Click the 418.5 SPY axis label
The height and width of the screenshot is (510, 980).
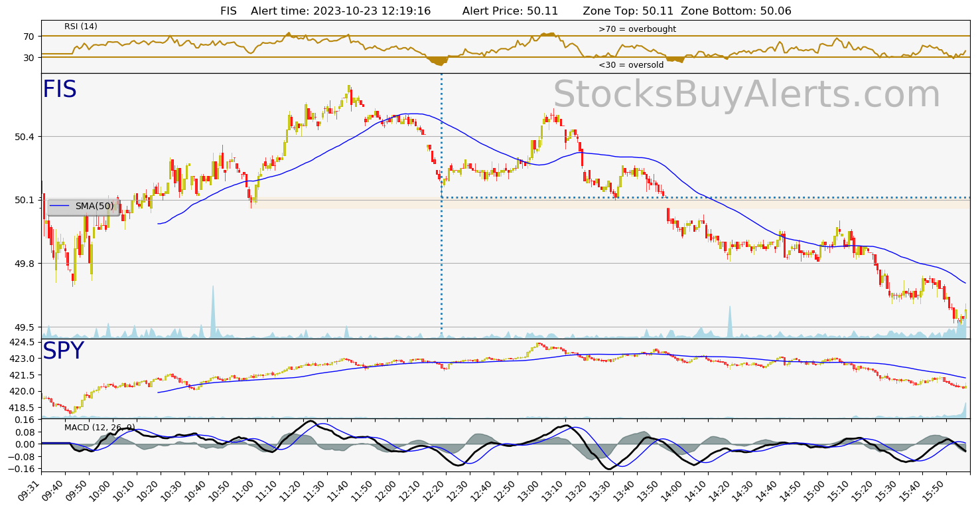tap(22, 408)
